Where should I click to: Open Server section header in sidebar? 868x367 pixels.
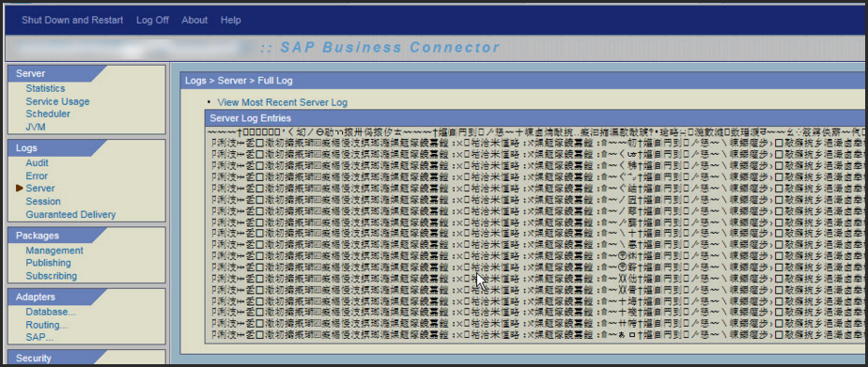pos(30,73)
